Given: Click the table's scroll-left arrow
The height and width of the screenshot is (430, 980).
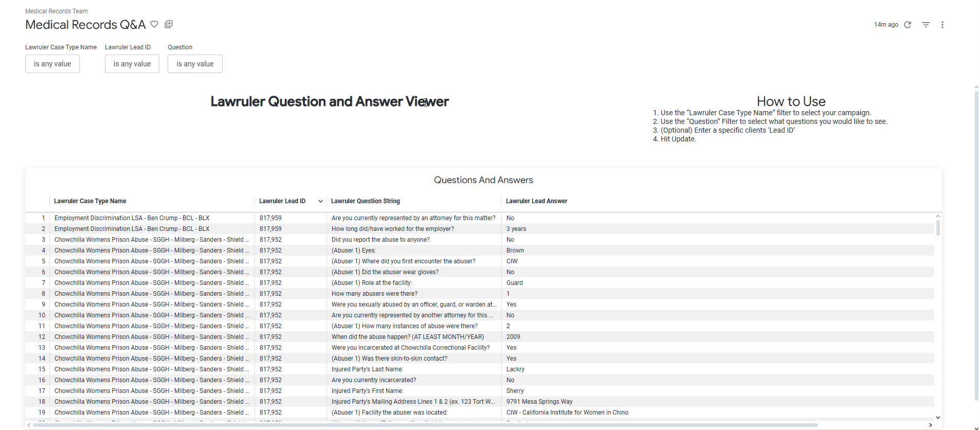Looking at the screenshot, I should click(29, 425).
